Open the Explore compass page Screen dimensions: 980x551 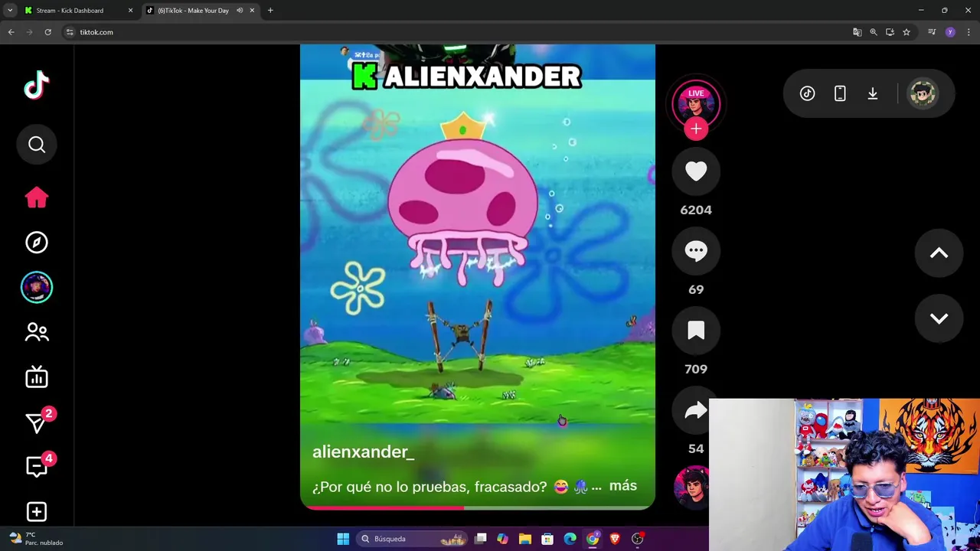tap(37, 243)
